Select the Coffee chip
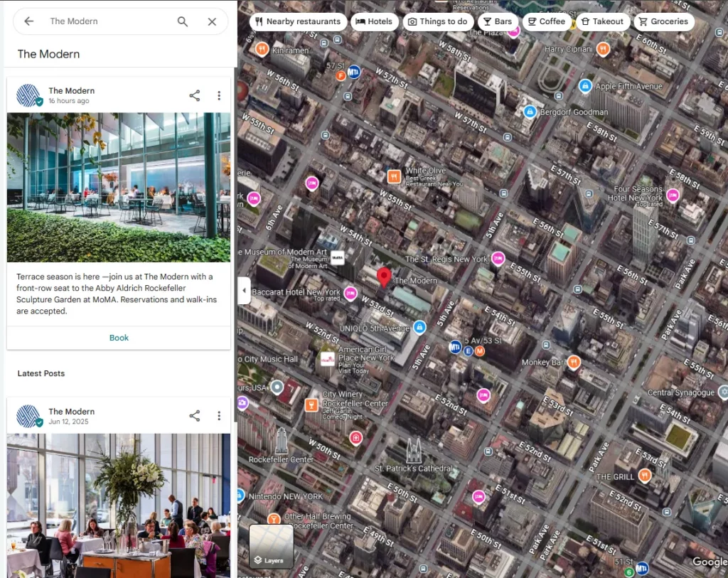 547,21
